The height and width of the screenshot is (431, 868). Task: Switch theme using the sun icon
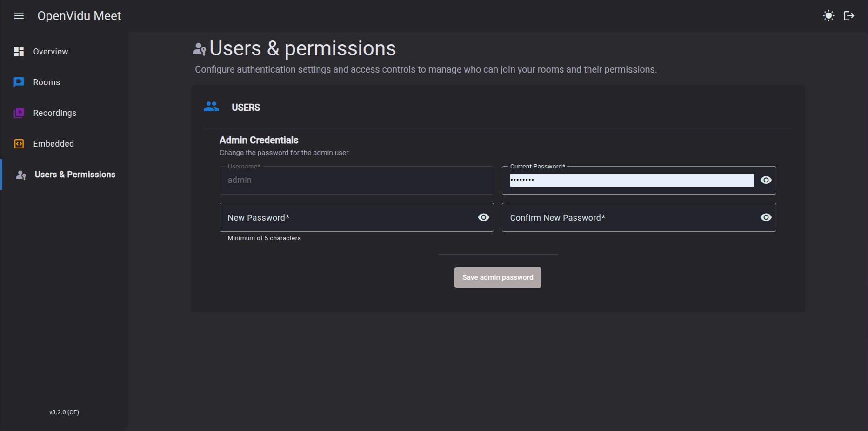tap(828, 16)
